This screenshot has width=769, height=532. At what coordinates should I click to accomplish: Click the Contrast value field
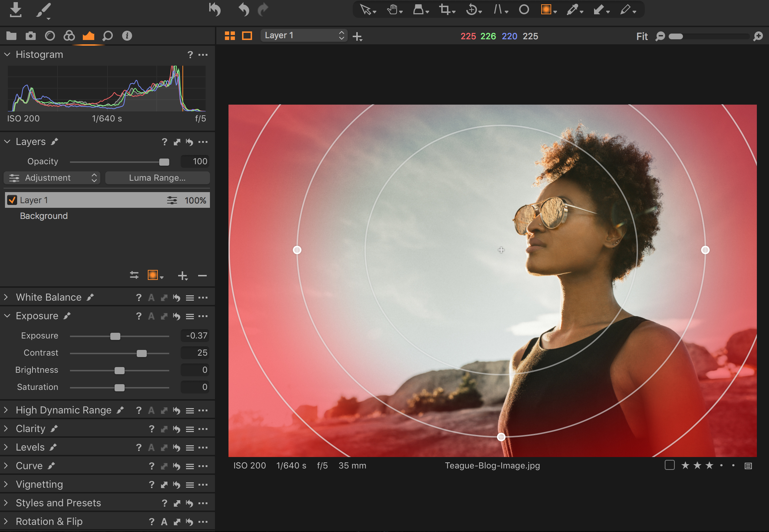coord(195,353)
